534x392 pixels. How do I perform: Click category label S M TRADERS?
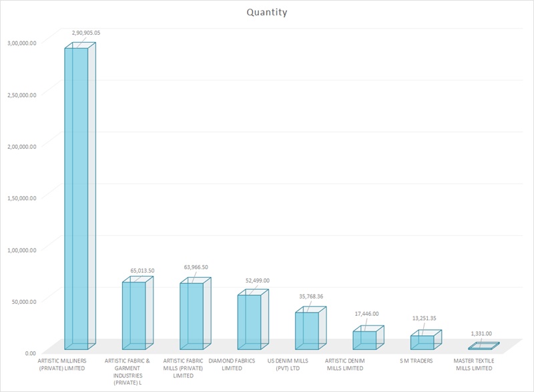[x=416, y=361]
